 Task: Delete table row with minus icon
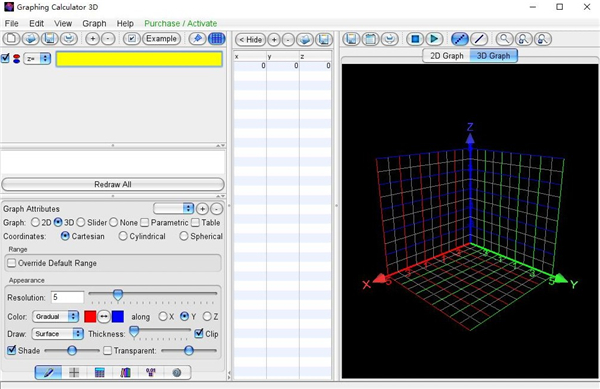(289, 39)
